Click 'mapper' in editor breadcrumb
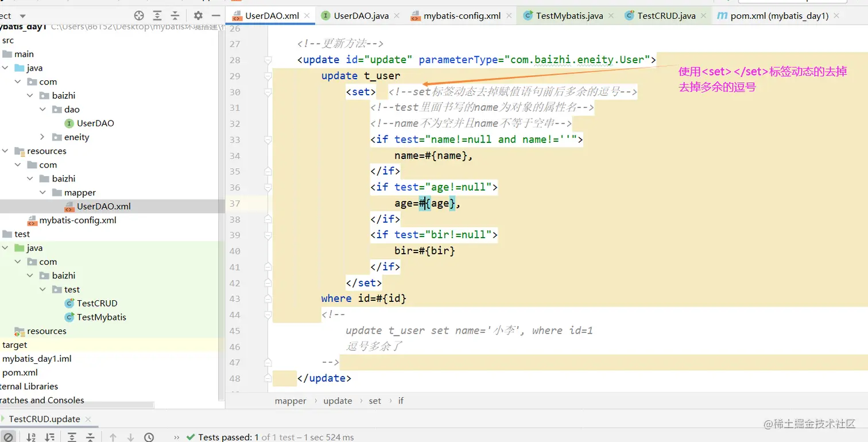Image resolution: width=868 pixels, height=442 pixels. coord(290,401)
